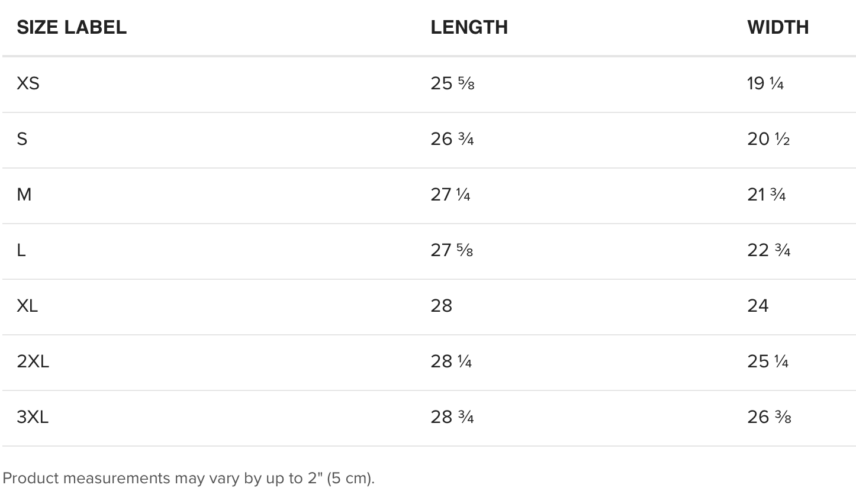Select the XL size row label
Viewport: 856px width, 504px height.
click(27, 306)
